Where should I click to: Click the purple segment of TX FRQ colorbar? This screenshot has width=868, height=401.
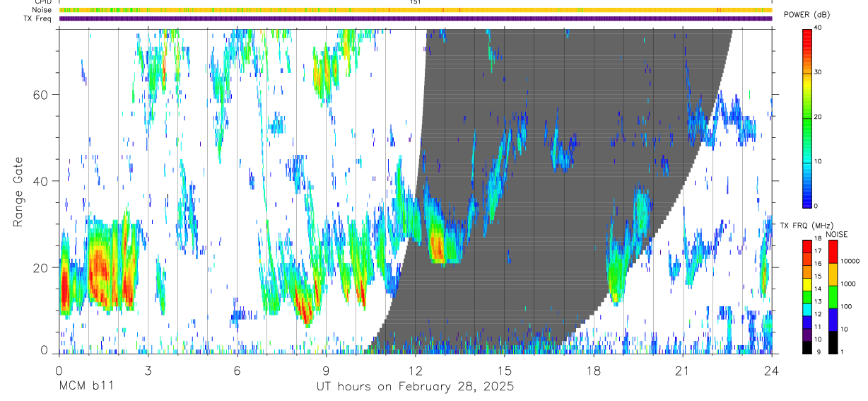(807, 335)
